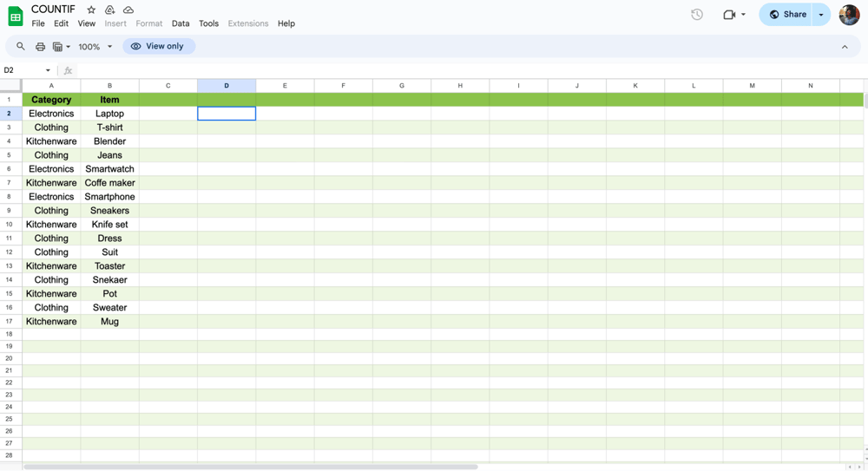Select the column A header
Screen dimensions: 868x471
point(51,86)
